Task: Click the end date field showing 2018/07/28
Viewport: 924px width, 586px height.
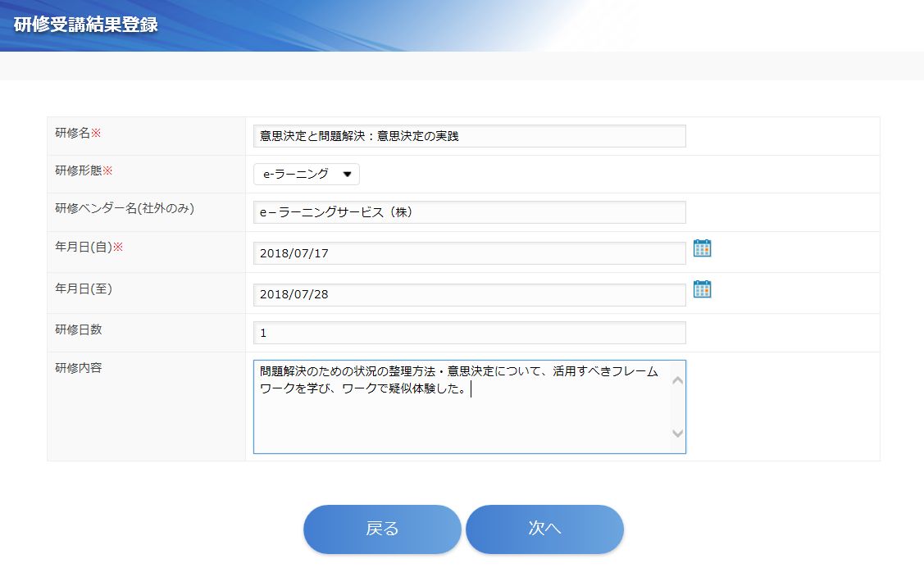Action: tap(469, 294)
